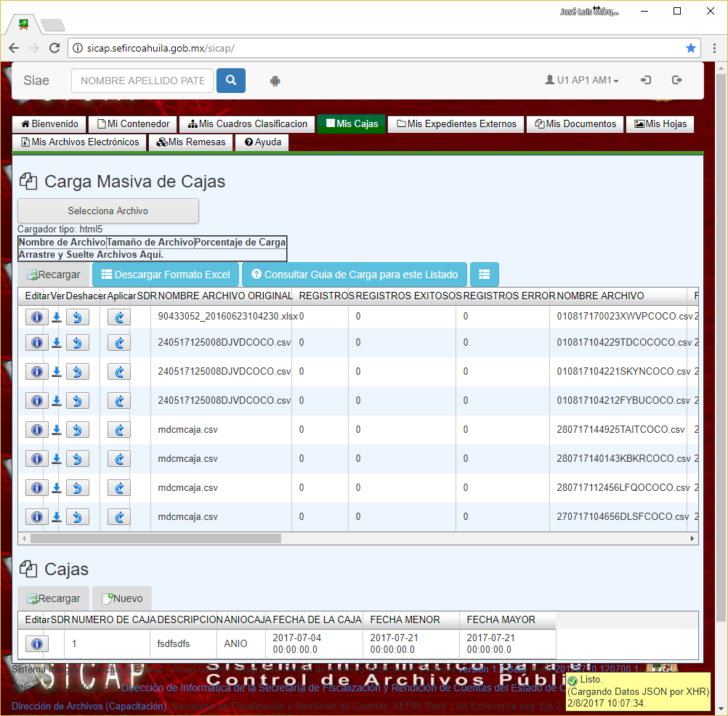Screen dimensions: 728x716
Task: Click Descargar Formato Excel button
Action: point(166,274)
